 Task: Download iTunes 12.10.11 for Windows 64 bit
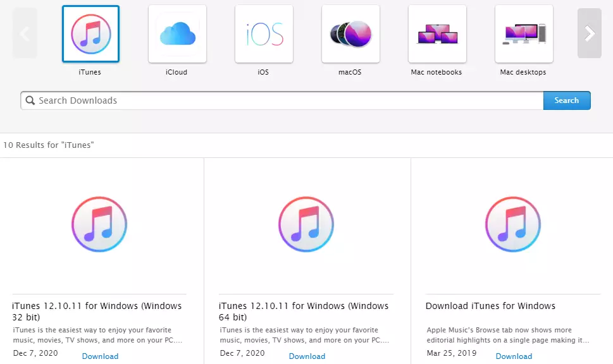click(306, 356)
